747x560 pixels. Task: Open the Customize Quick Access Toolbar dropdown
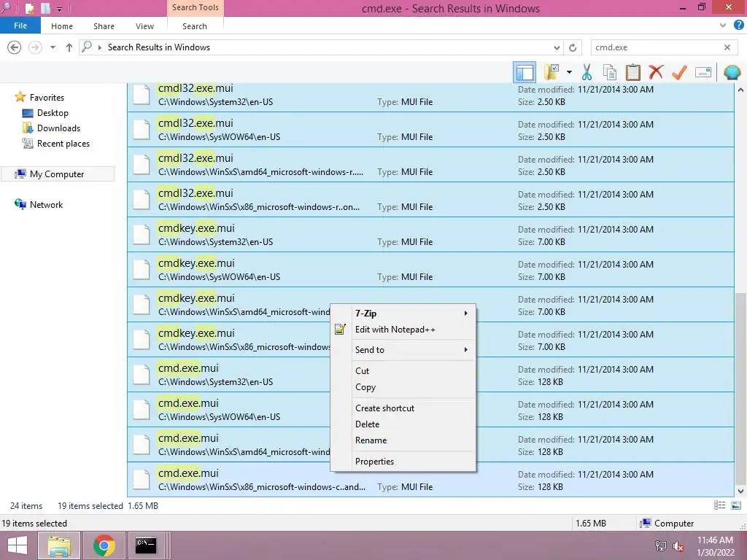pos(59,9)
